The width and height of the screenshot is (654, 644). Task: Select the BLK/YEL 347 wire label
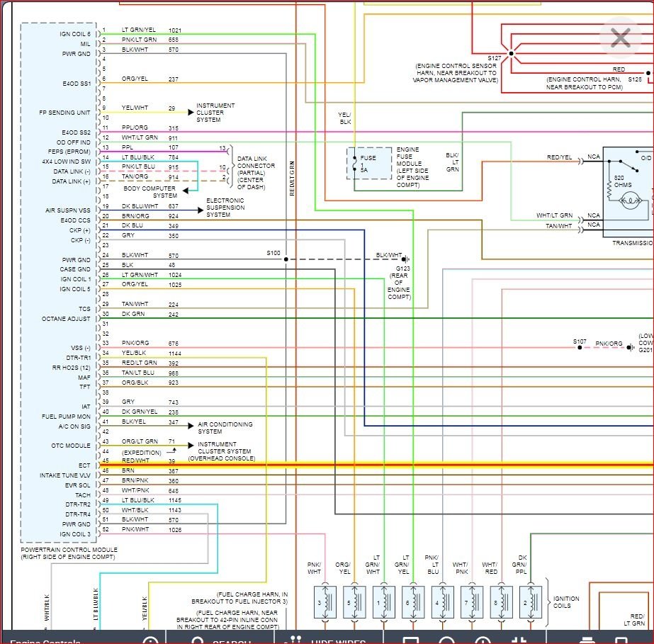click(150, 422)
